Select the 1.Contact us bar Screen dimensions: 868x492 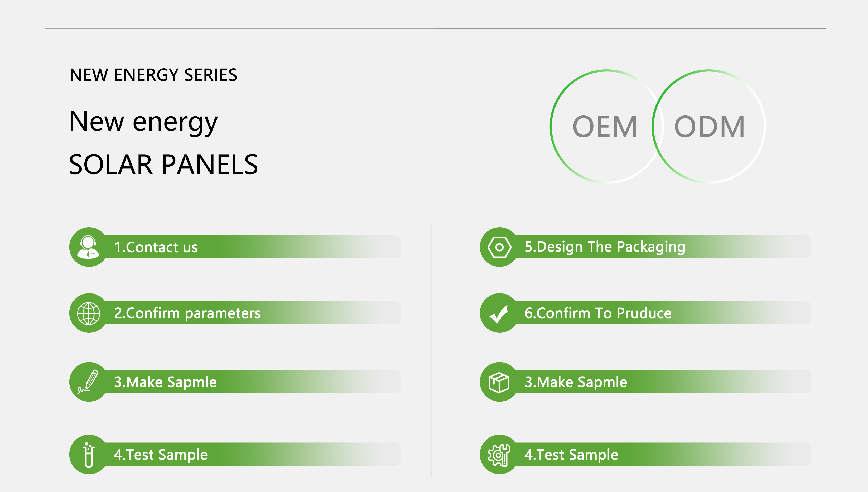[235, 247]
